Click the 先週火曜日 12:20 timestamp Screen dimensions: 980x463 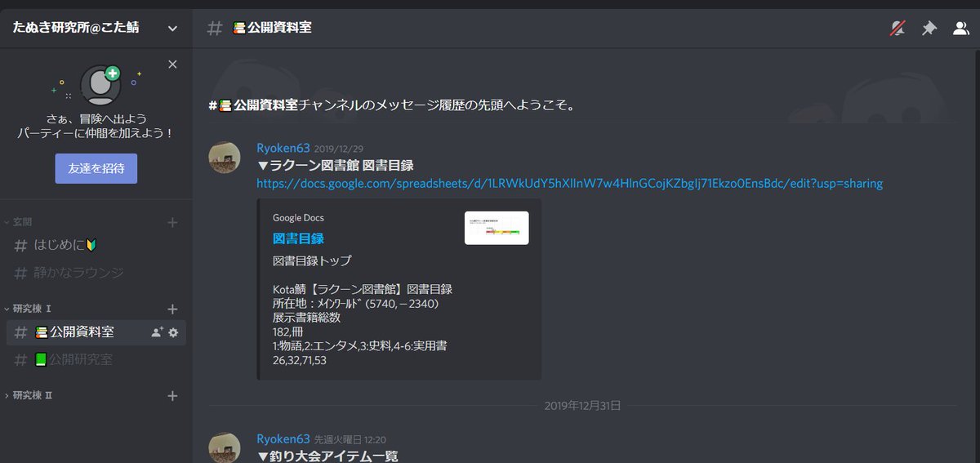[350, 439]
